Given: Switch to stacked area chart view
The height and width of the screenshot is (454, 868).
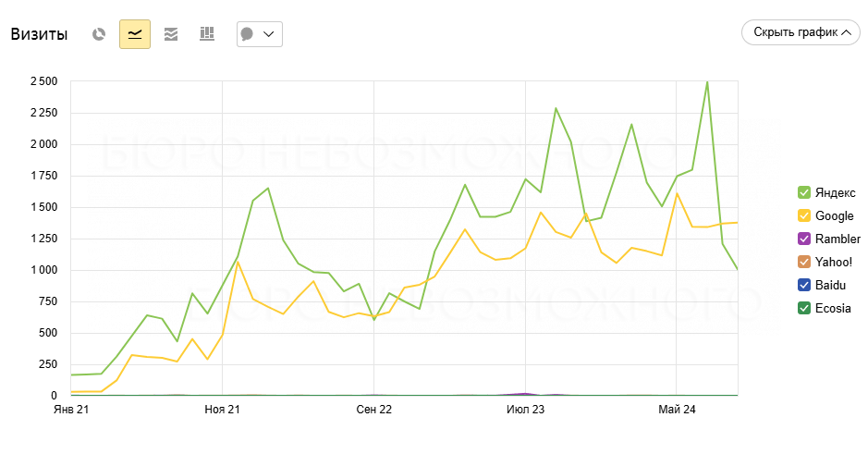Looking at the screenshot, I should click(x=171, y=34).
